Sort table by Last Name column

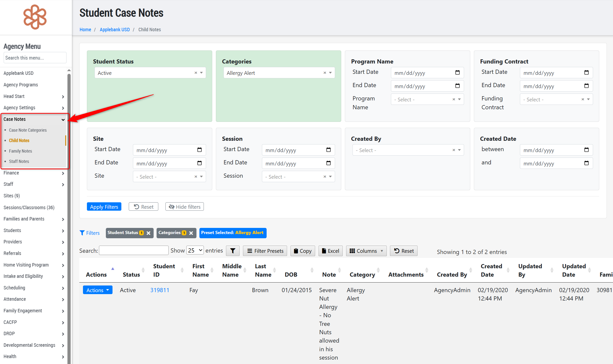point(263,270)
